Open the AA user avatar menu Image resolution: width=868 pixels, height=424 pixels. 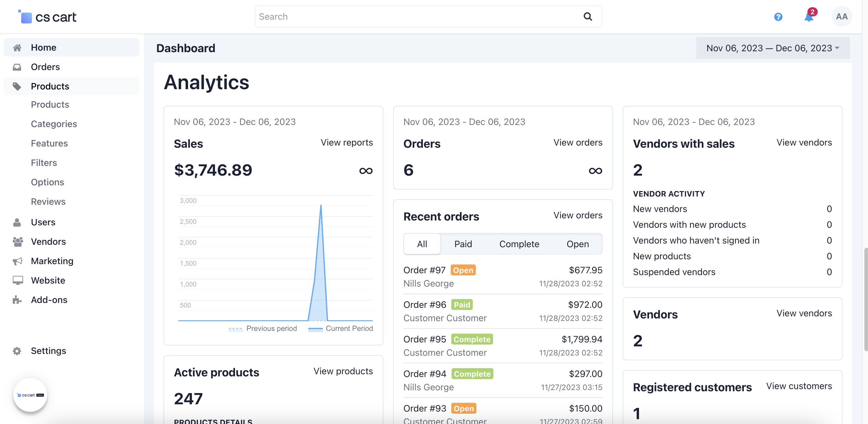841,16
